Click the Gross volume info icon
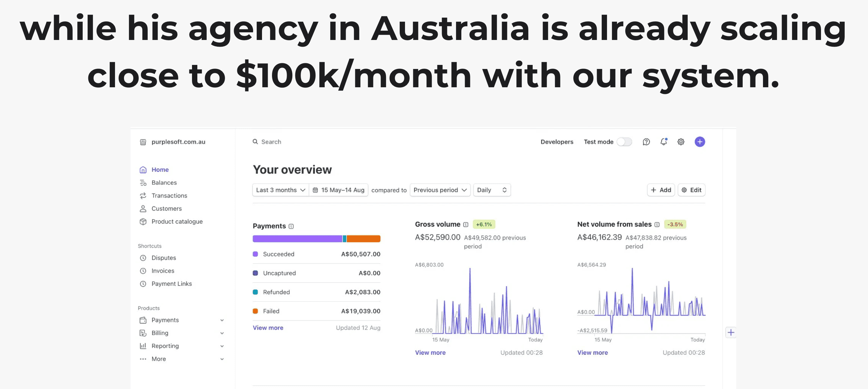Viewport: 868px width, 389px height. (x=465, y=224)
